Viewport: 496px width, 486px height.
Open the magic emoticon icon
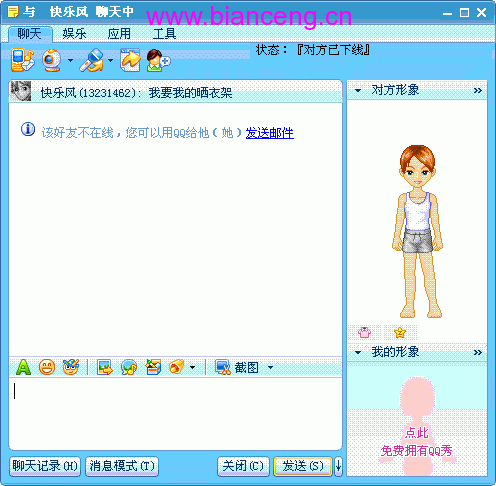coord(71,367)
